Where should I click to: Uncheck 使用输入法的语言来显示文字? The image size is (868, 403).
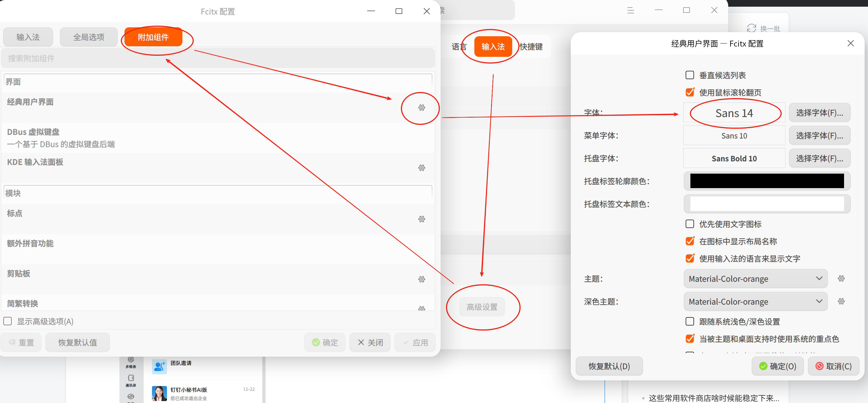(690, 258)
